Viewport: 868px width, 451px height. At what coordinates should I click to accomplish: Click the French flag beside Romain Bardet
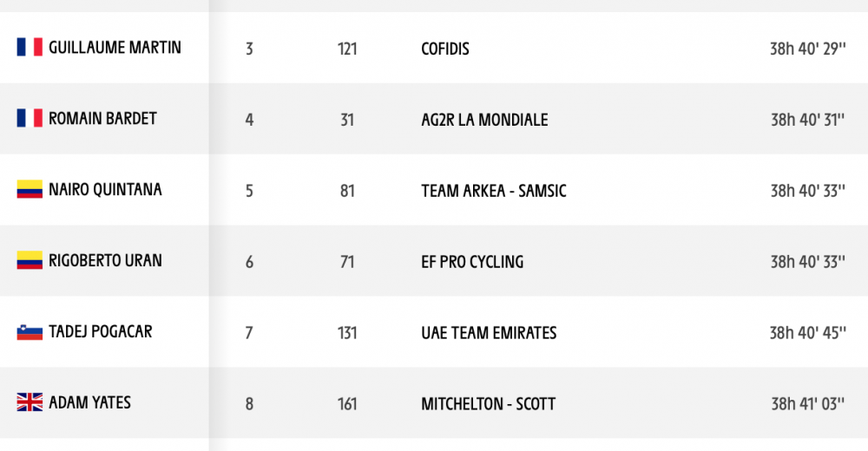(30, 118)
